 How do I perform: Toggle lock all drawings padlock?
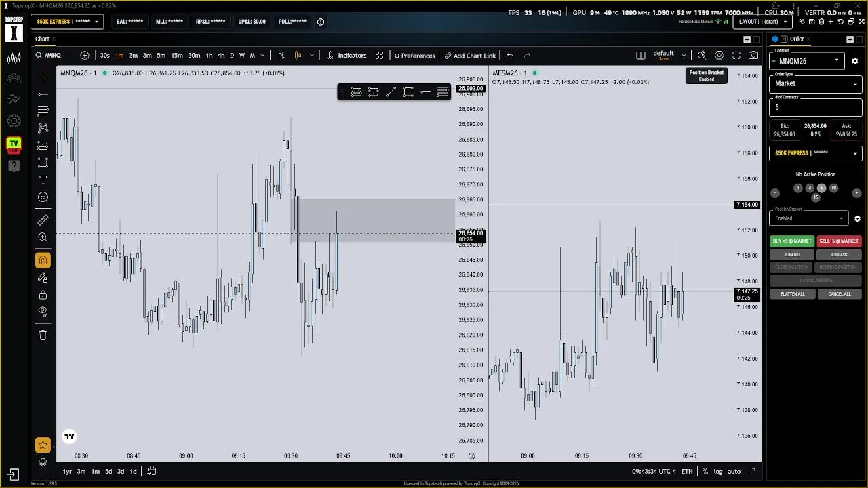coord(43,295)
